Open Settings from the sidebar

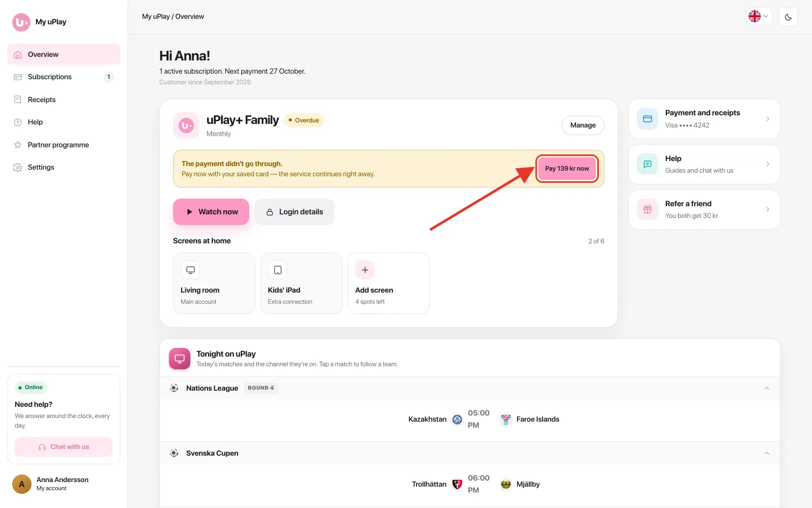pos(63,167)
